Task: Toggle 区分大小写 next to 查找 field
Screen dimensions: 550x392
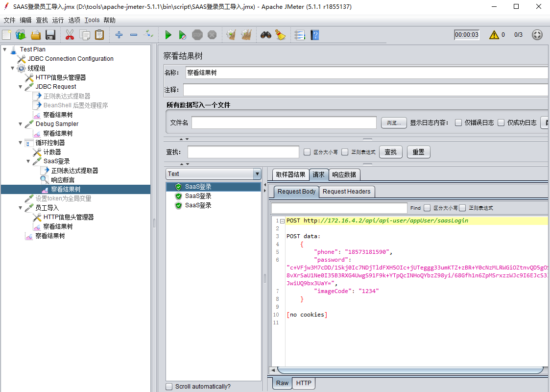Action: click(x=307, y=152)
